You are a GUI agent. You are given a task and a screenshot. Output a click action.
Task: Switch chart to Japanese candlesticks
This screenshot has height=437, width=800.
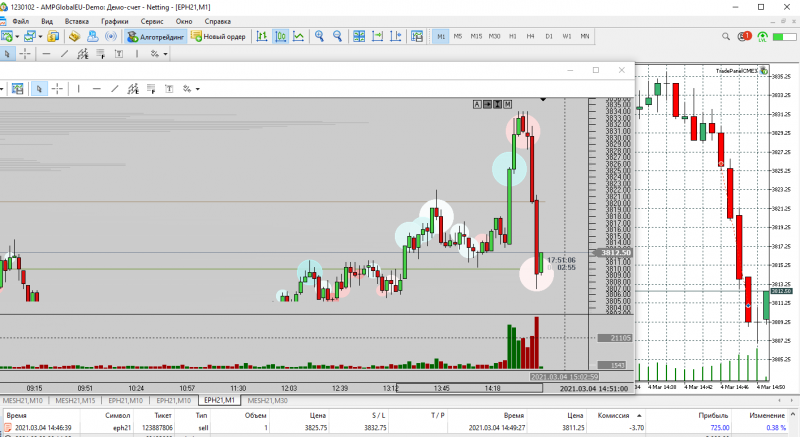(280, 36)
